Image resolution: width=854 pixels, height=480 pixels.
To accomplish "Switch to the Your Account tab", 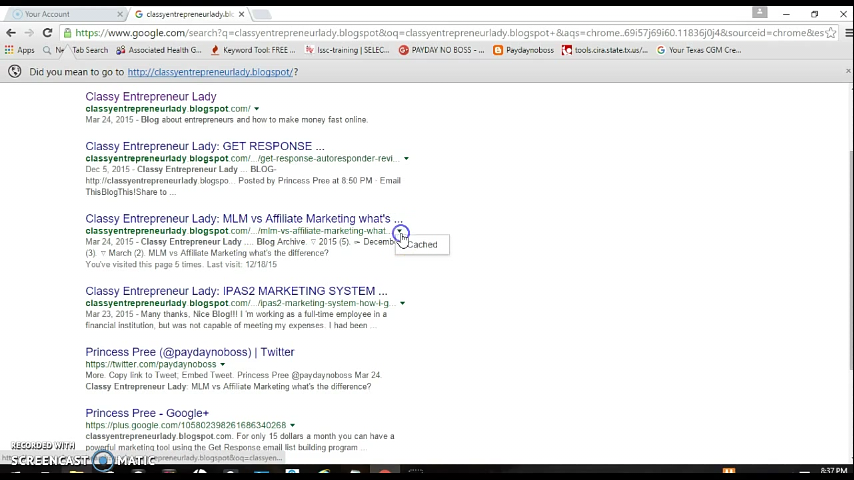I will 64,14.
